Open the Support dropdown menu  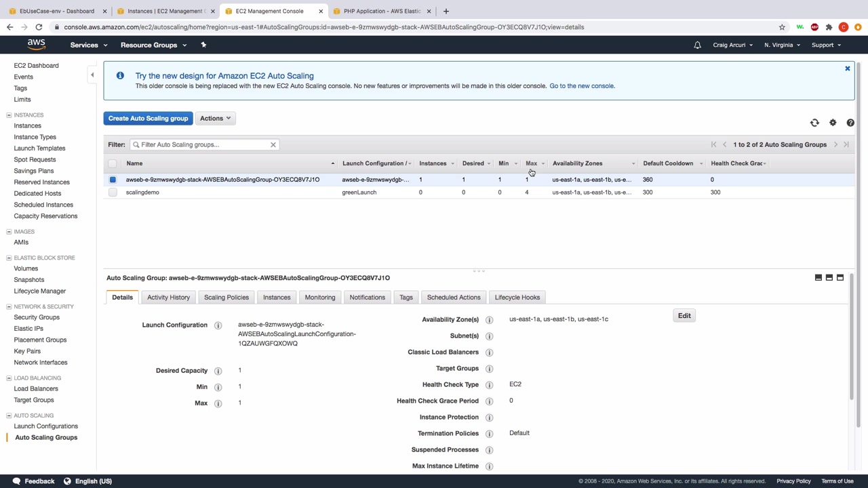[826, 45]
